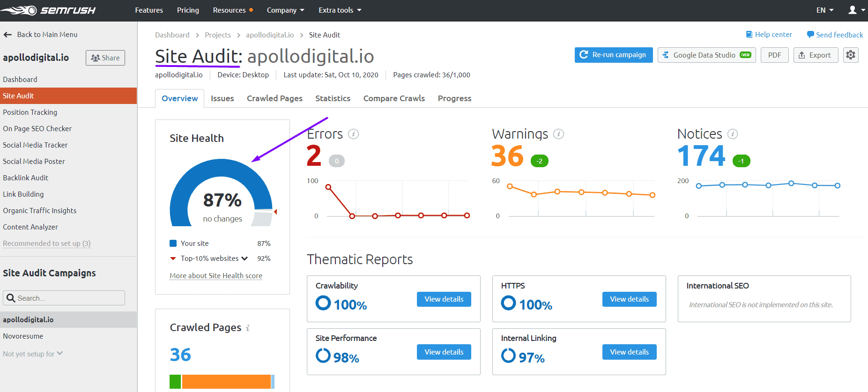Click the Errors change badge showing 0
868x392 pixels.
click(x=337, y=161)
